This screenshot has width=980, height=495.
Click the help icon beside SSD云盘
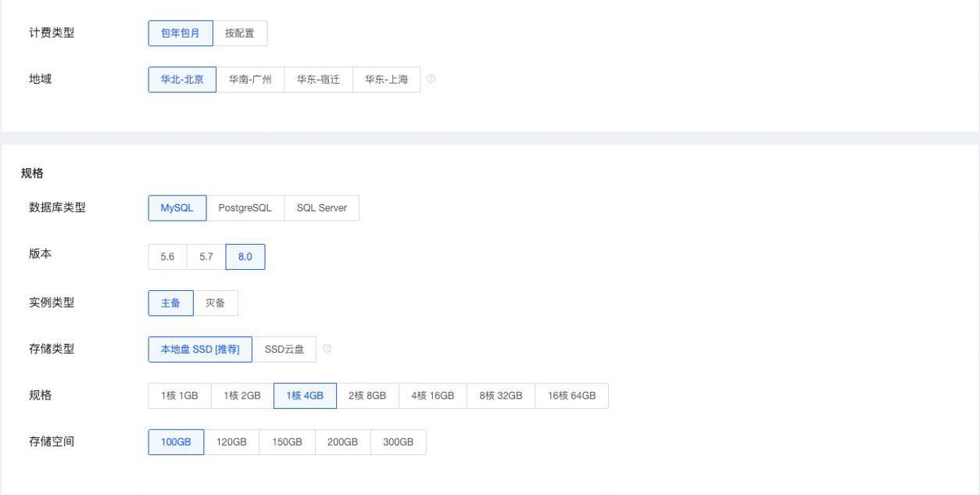click(x=327, y=349)
